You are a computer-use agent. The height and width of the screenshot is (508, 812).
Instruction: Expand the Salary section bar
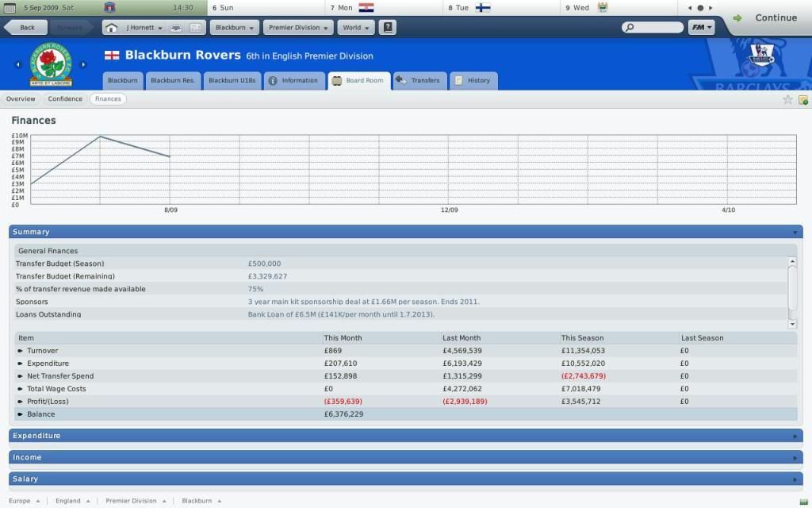tap(405, 479)
